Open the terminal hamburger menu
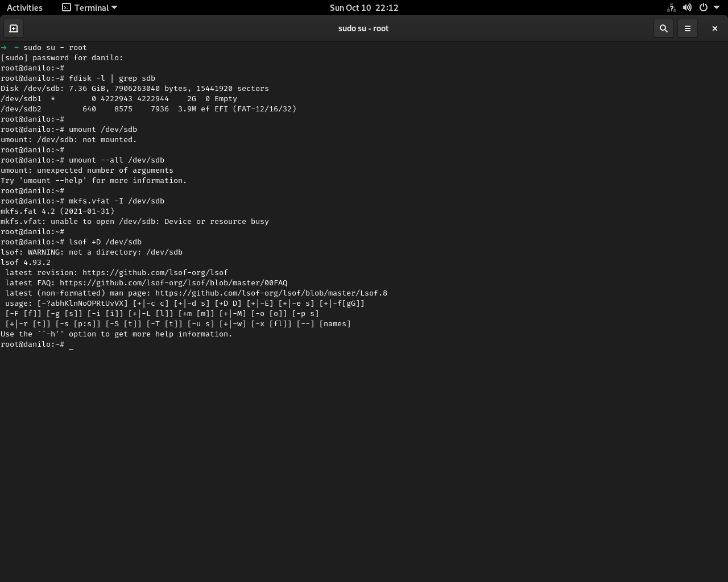The image size is (728, 582). click(x=687, y=28)
